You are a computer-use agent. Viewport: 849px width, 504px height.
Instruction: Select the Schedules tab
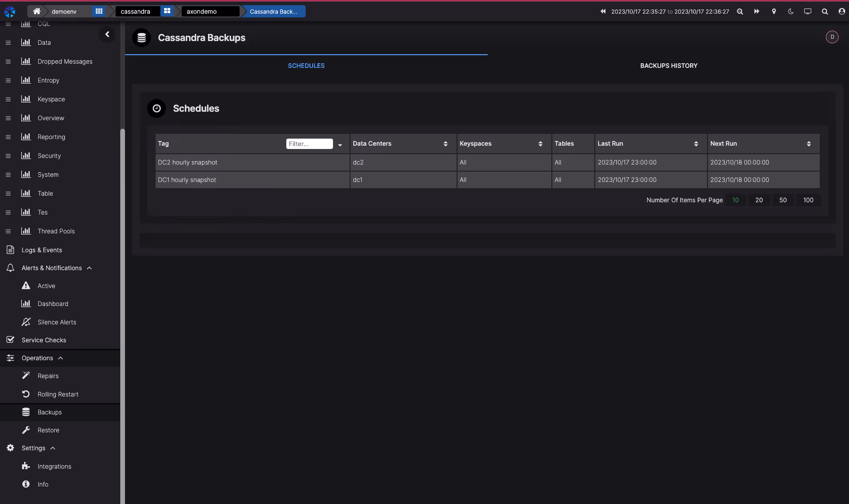(x=306, y=66)
